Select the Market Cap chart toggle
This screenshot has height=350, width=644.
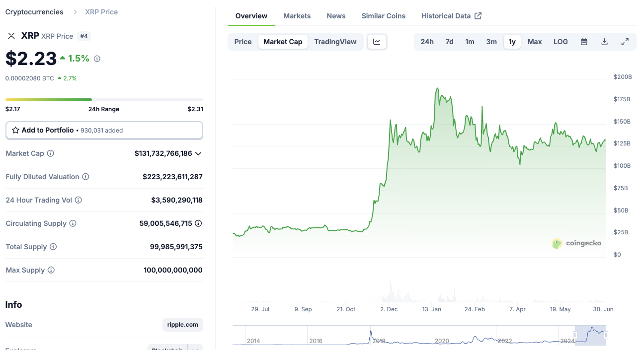pos(283,42)
